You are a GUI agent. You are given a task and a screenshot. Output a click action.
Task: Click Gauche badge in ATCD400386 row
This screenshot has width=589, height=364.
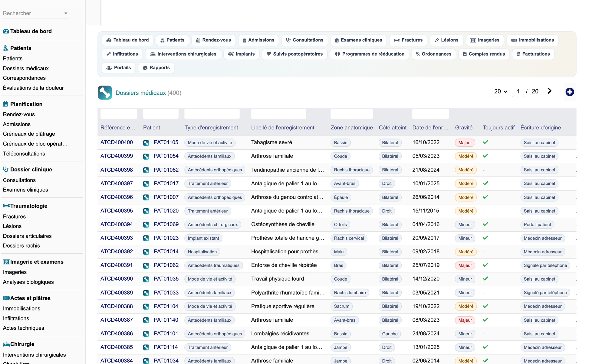pos(390,334)
